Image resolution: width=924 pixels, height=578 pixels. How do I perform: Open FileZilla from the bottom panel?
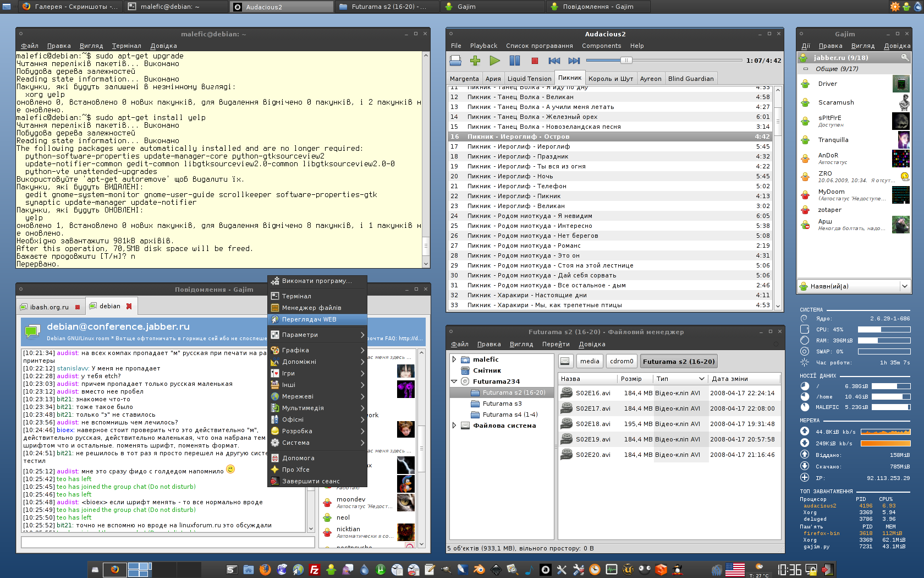(x=315, y=570)
